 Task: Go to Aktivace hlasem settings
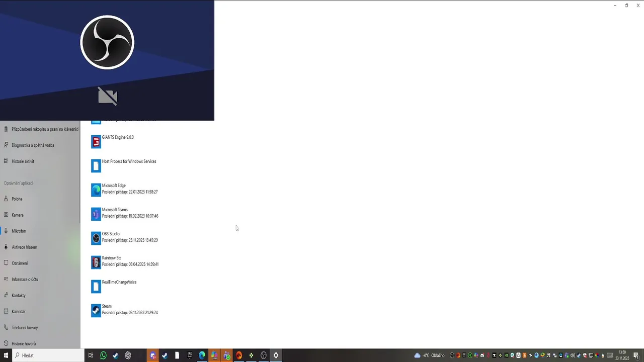point(40,247)
